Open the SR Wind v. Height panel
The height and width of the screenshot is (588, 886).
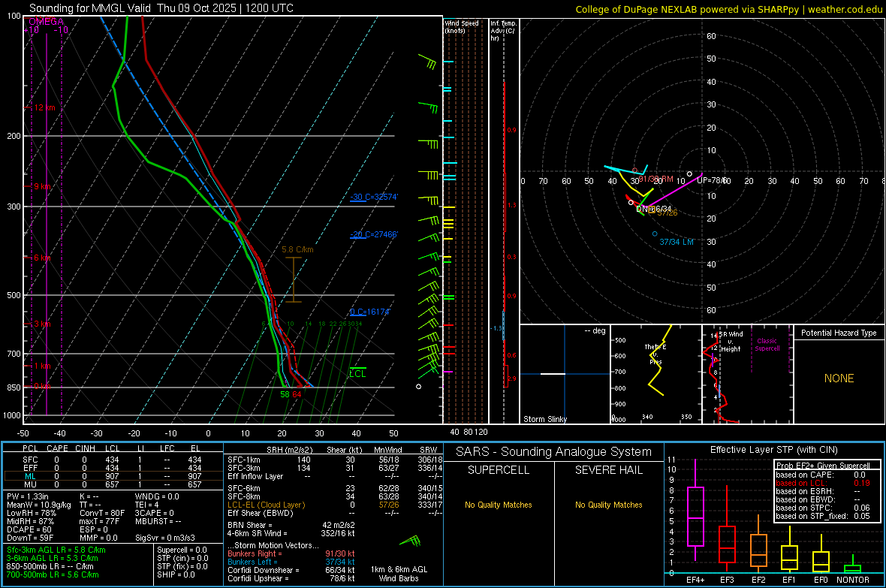coord(748,374)
